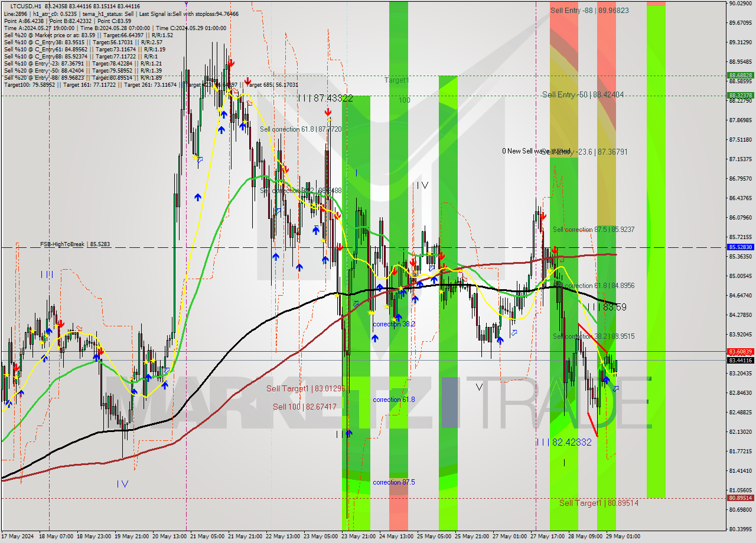Select the blue correction 61.8 label
The image size is (756, 543).
coord(394,400)
